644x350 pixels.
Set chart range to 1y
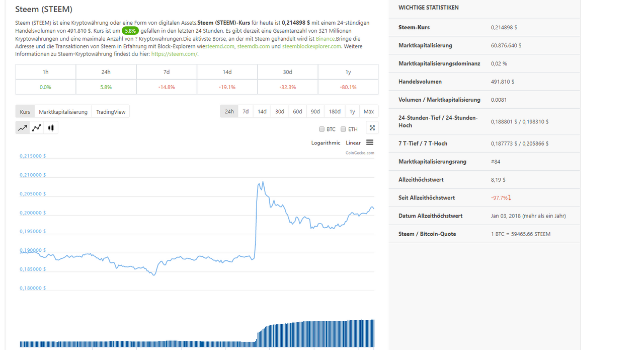[x=352, y=112]
